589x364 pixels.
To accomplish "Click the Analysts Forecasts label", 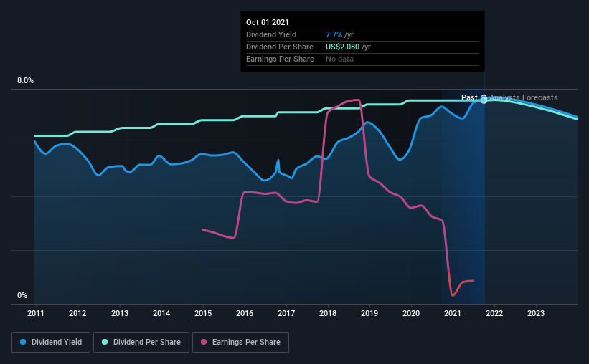I will 524,97.
